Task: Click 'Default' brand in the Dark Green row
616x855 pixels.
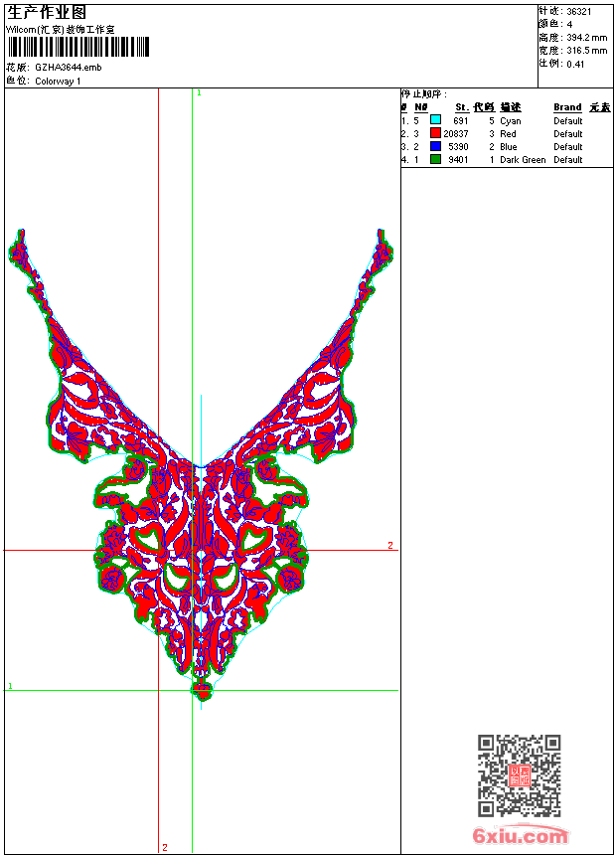Action: pos(568,160)
